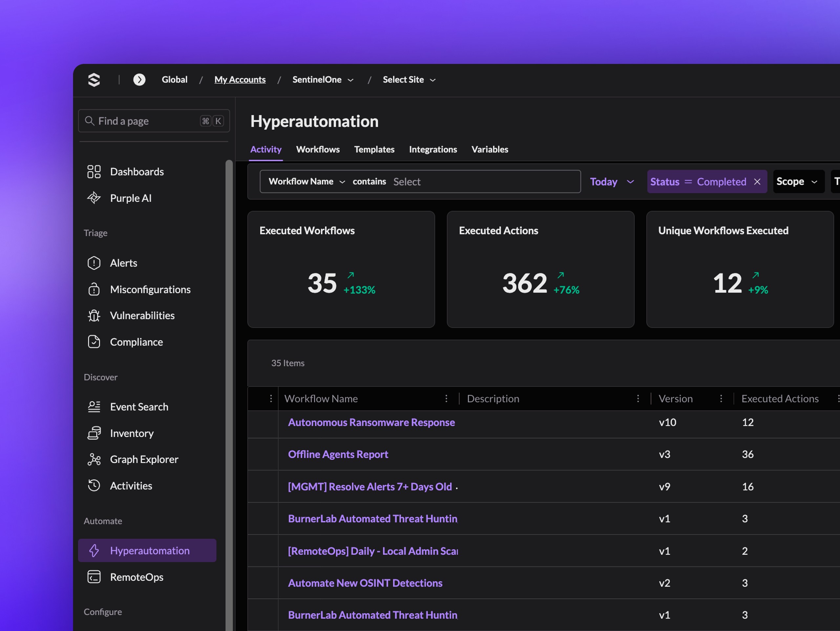Screen dimensions: 840x631
Task: Click the Executed Actions column header
Action: pyautogui.click(x=780, y=399)
